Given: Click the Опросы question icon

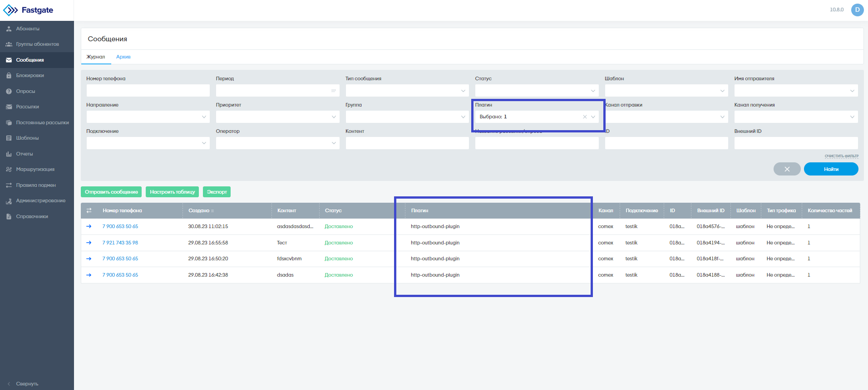Looking at the screenshot, I should (x=9, y=91).
